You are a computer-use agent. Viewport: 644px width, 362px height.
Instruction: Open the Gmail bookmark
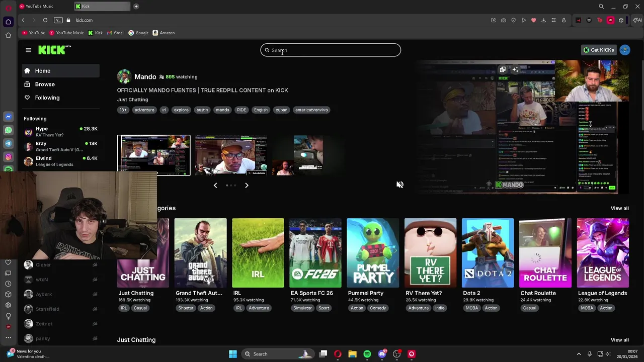tap(116, 33)
